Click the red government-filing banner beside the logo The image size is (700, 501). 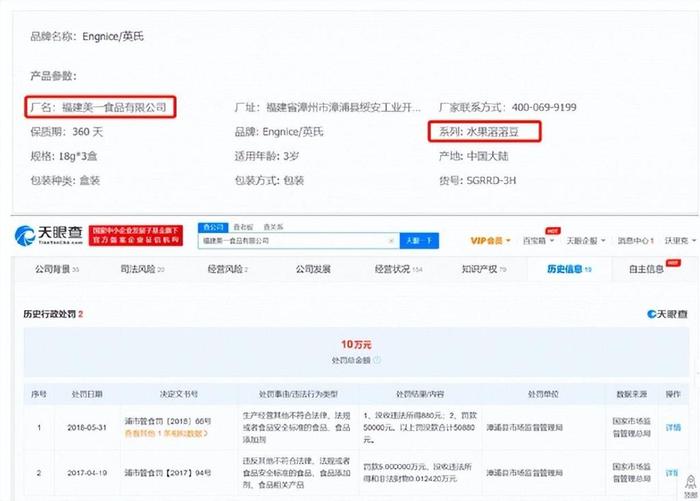pos(136,235)
